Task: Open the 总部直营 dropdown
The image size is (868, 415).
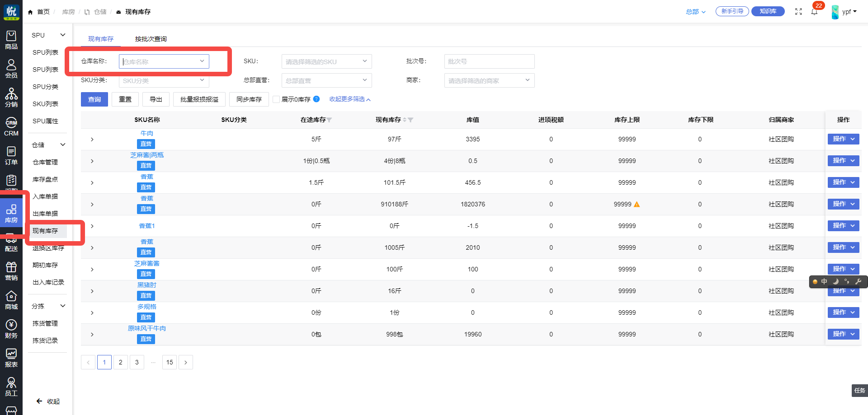Action: point(326,80)
